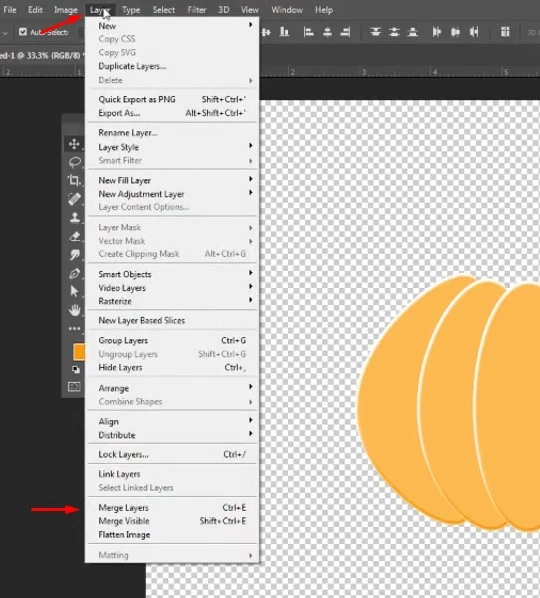
Task: Click the Distribute horizontal centers icon
Action: coord(455,32)
